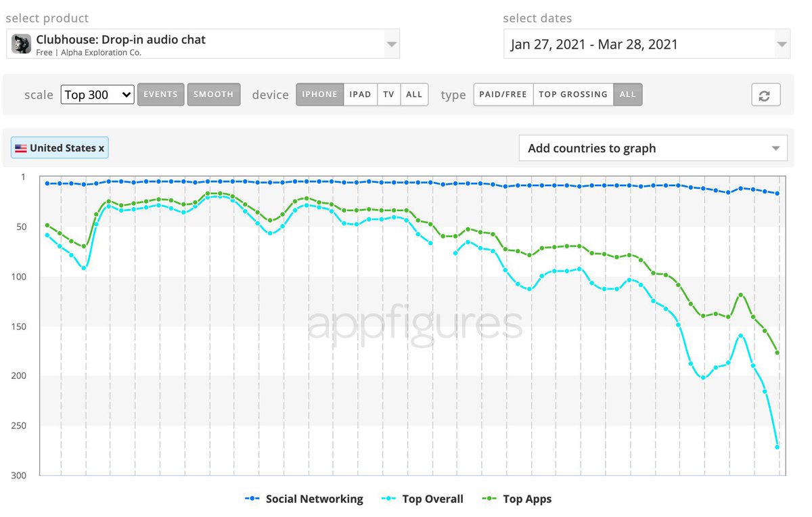Click last Top Apps data point near 175

click(777, 353)
